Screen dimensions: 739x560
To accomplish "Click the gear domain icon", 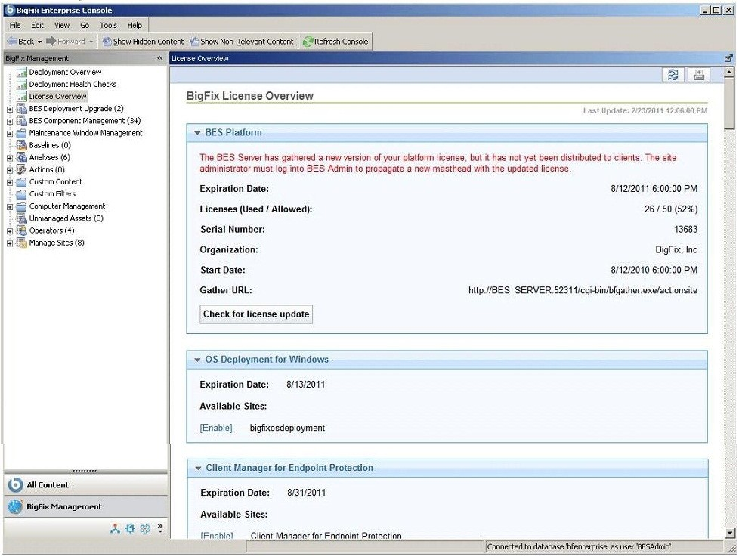I will coord(130,528).
